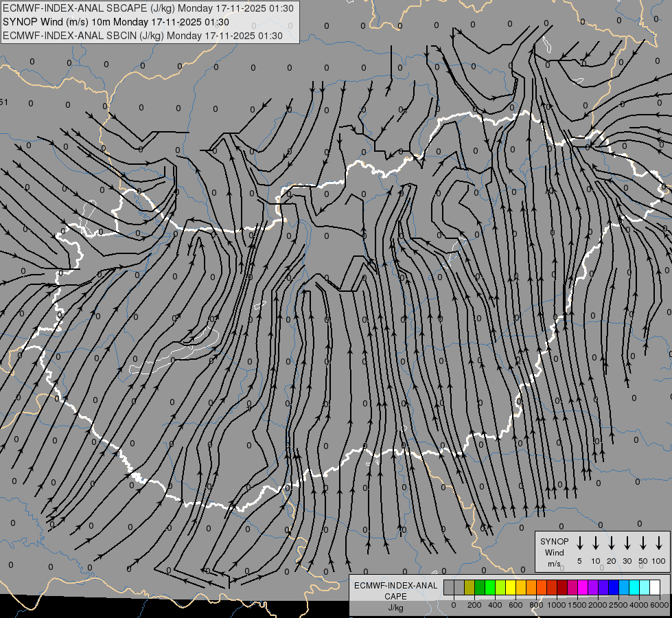Viewport: 672px width, 618px height.
Task: Select the dark green CAPE legend swatch
Action: 480,588
